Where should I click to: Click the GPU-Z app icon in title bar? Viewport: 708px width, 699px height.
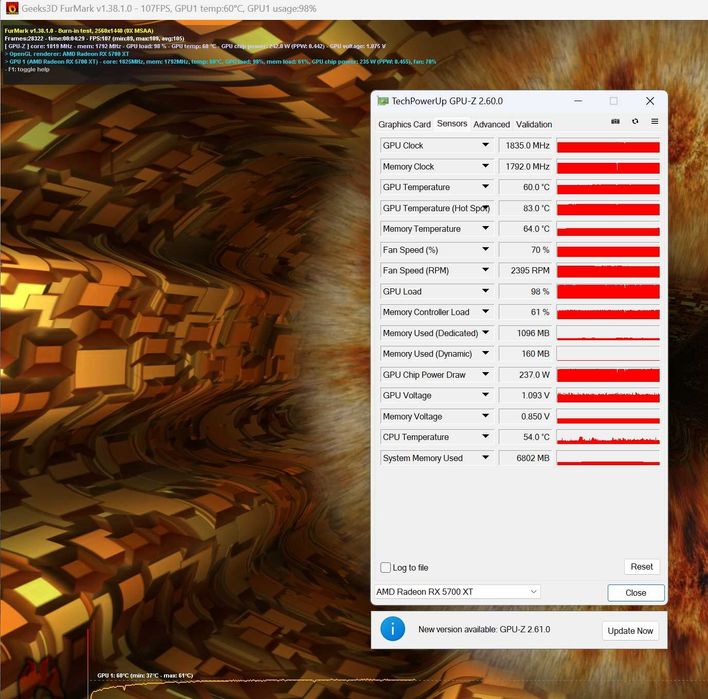point(383,101)
